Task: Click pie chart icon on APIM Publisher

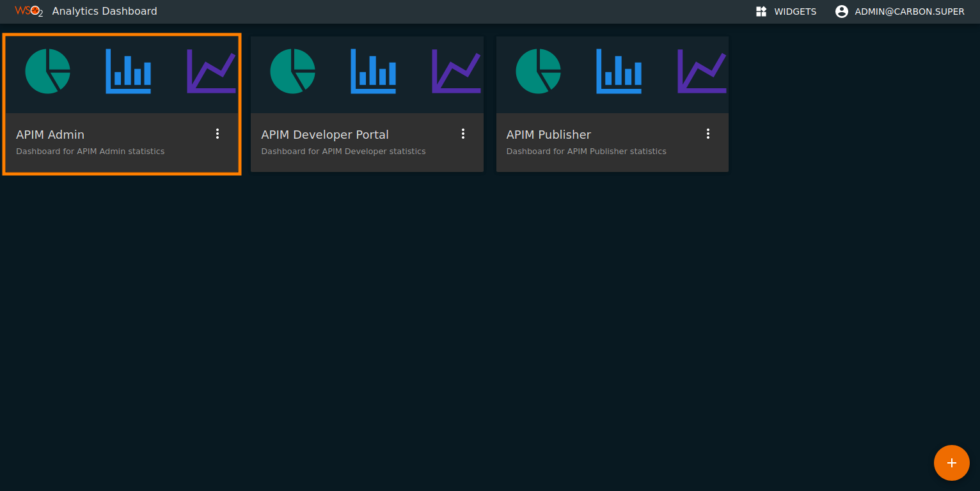Action: pos(539,71)
